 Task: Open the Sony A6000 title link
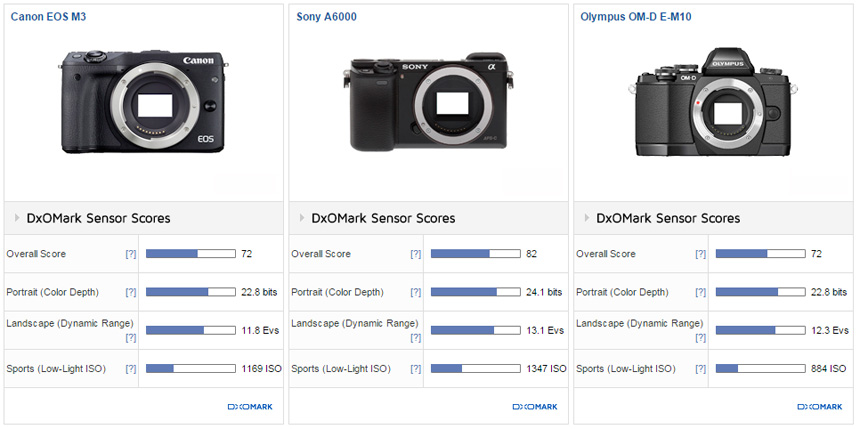tap(326, 16)
